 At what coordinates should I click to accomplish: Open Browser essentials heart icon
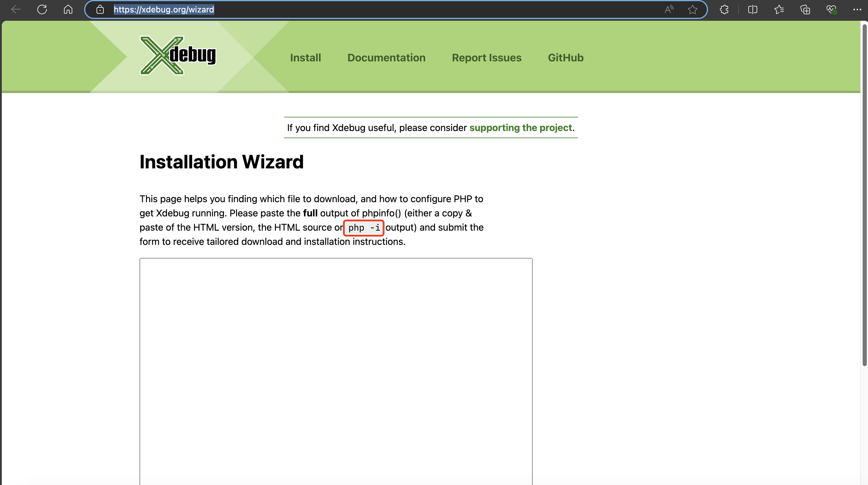point(831,9)
